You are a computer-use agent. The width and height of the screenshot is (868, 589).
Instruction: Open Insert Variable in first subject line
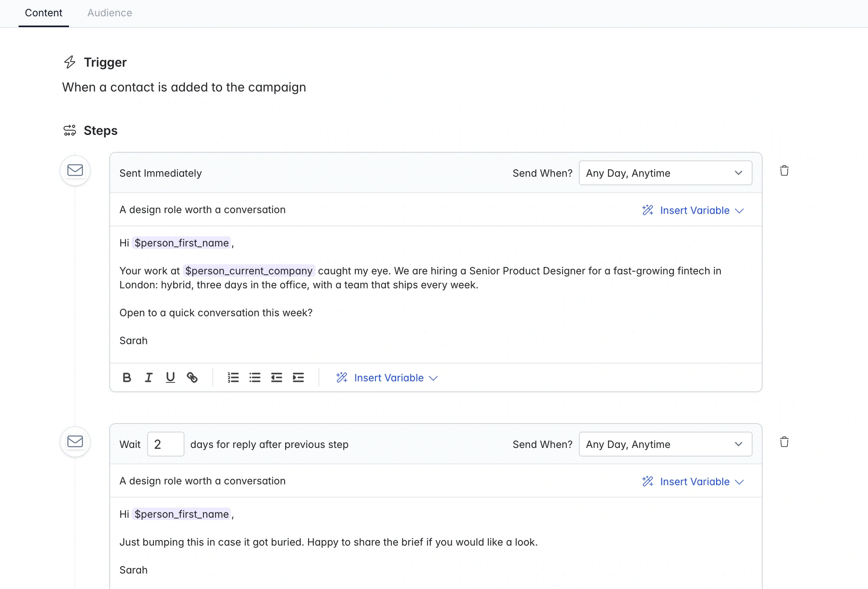pyautogui.click(x=693, y=211)
